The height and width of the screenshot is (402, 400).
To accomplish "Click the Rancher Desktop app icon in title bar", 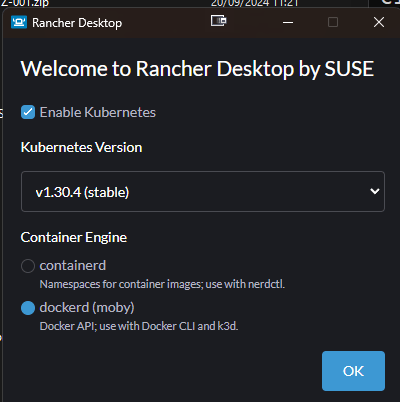I will pos(19,23).
